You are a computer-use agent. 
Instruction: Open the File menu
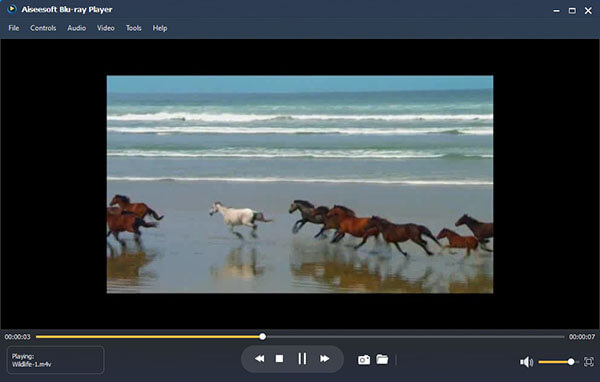(14, 28)
